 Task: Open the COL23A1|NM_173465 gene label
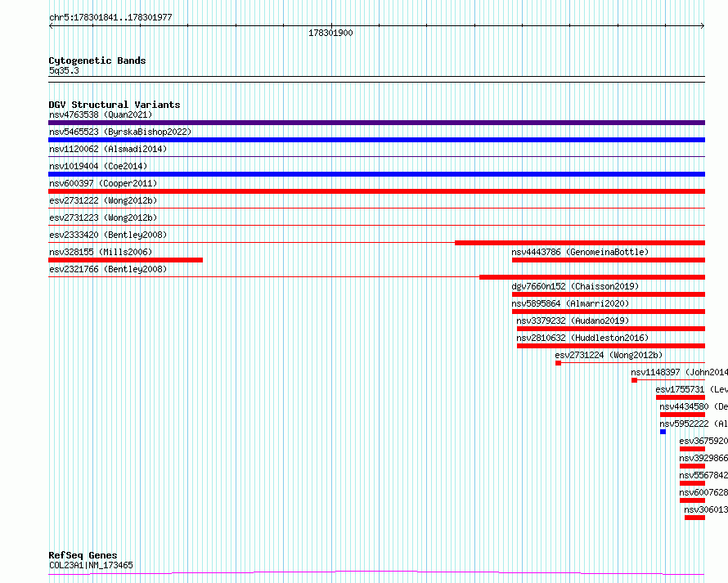tap(91, 565)
